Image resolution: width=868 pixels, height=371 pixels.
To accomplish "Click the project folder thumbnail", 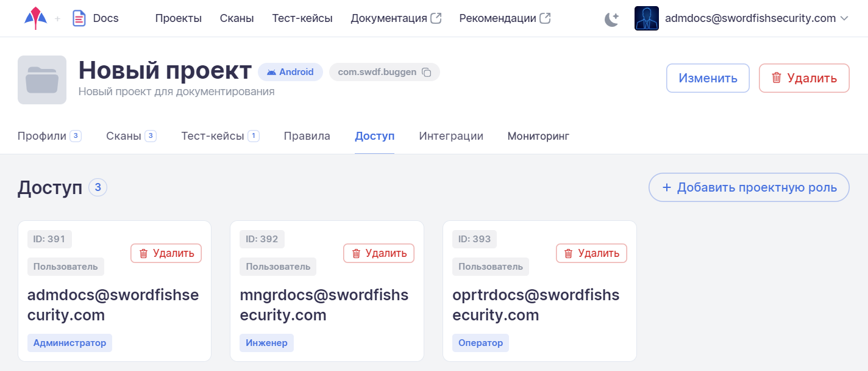I will tap(42, 80).
